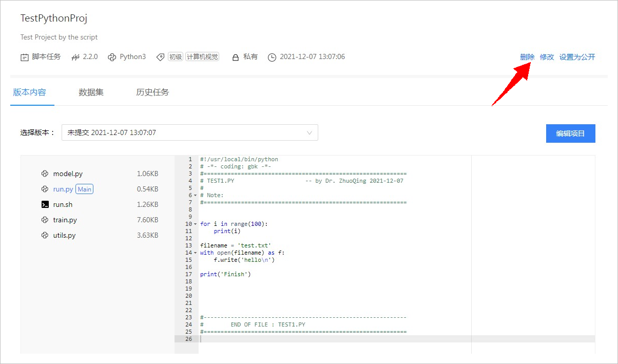Click the version dropdown chevron arrow

click(x=310, y=132)
